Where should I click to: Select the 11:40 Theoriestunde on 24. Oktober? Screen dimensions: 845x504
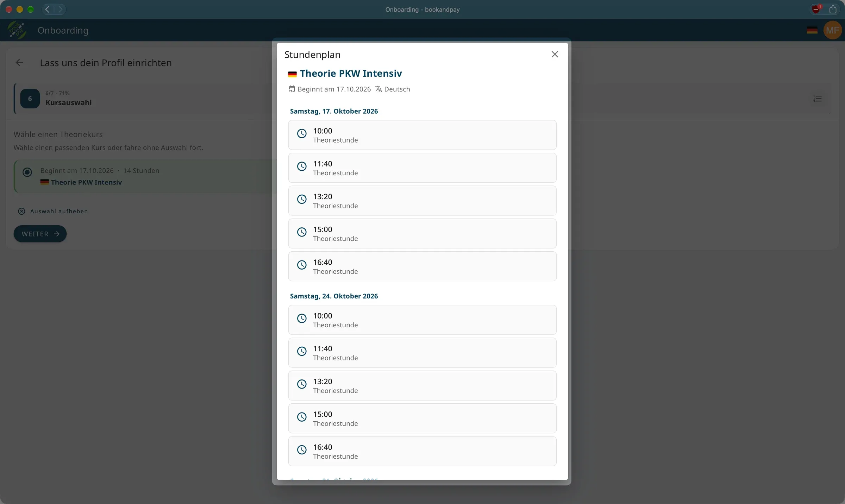pos(422,353)
